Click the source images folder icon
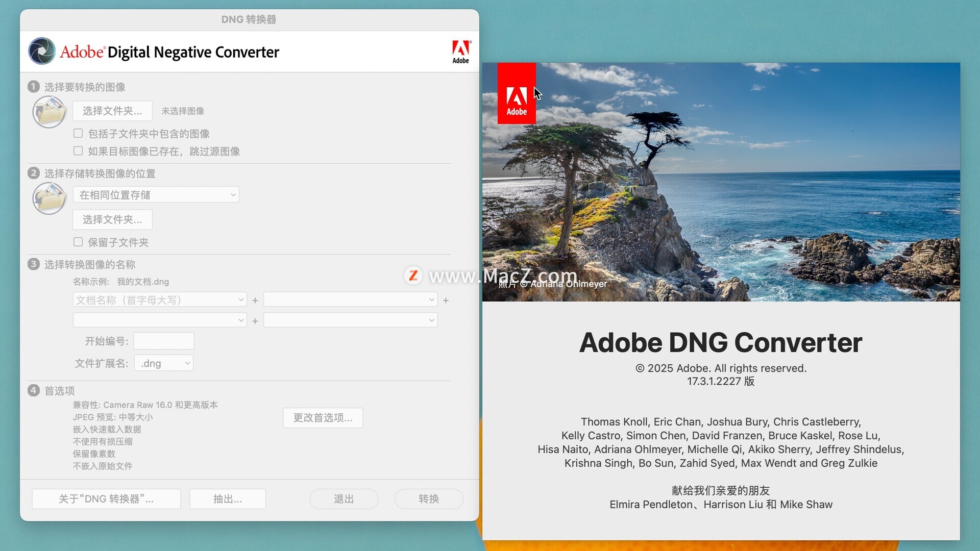The width and height of the screenshot is (980, 551). [50, 112]
